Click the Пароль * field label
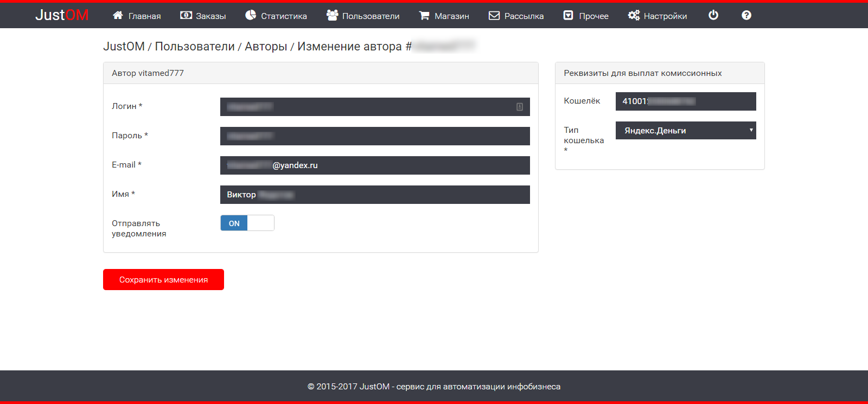This screenshot has width=868, height=404. tap(130, 136)
